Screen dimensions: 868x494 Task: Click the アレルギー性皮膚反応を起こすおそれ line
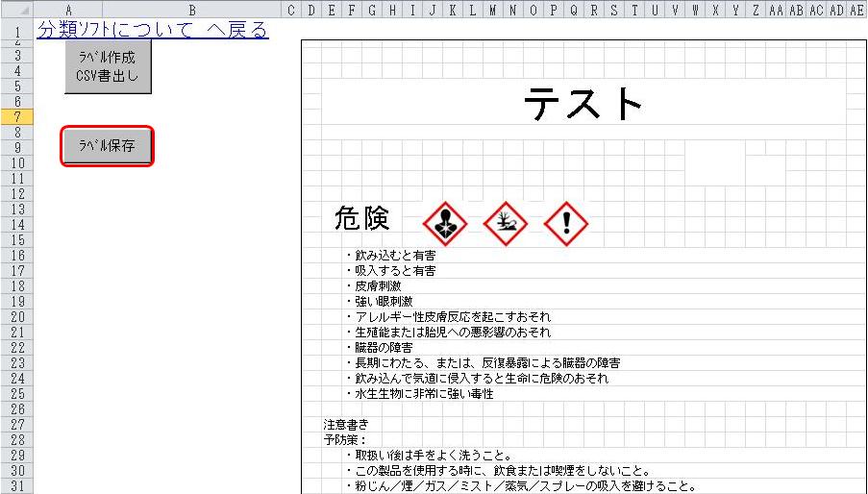(x=448, y=317)
